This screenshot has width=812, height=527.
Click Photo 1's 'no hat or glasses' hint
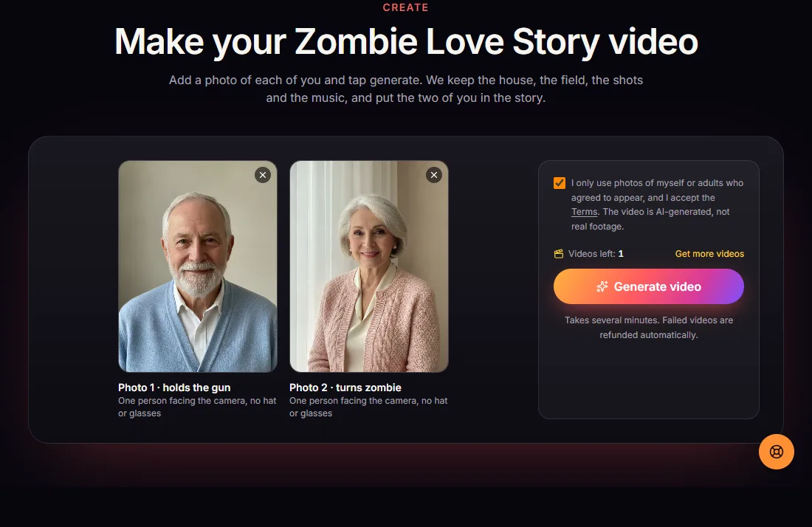coord(197,407)
